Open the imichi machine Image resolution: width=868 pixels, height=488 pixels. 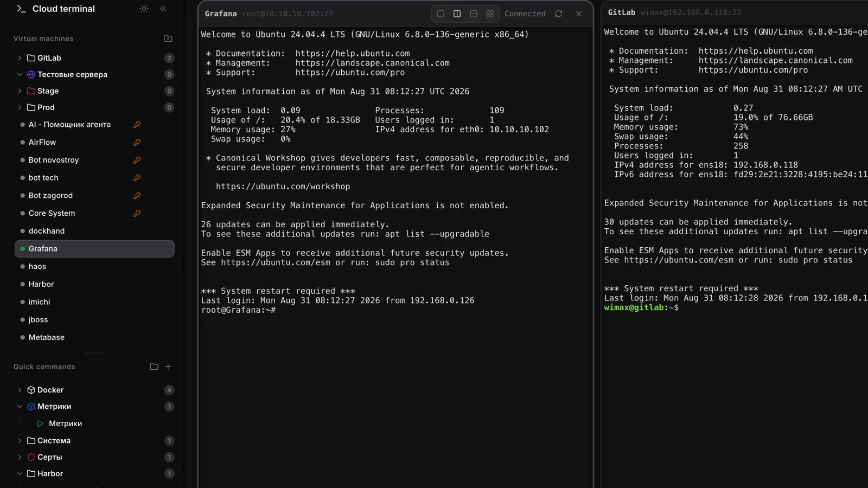click(x=94, y=301)
